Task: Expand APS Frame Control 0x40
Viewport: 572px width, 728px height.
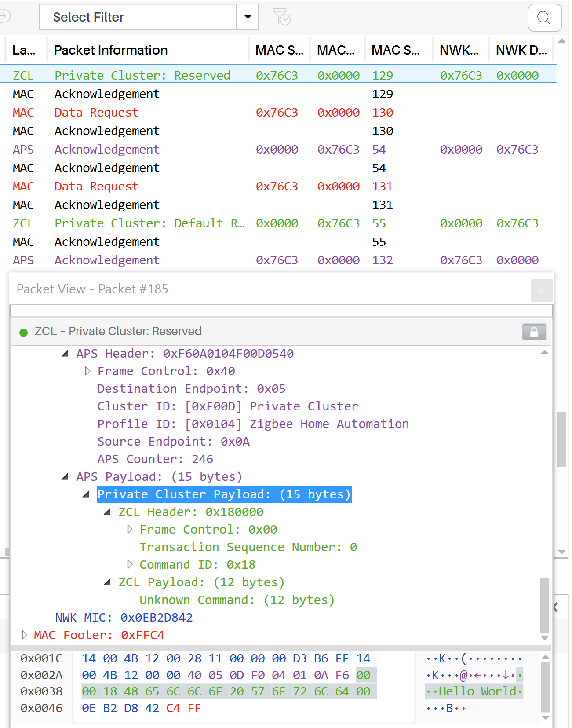Action: click(x=87, y=371)
